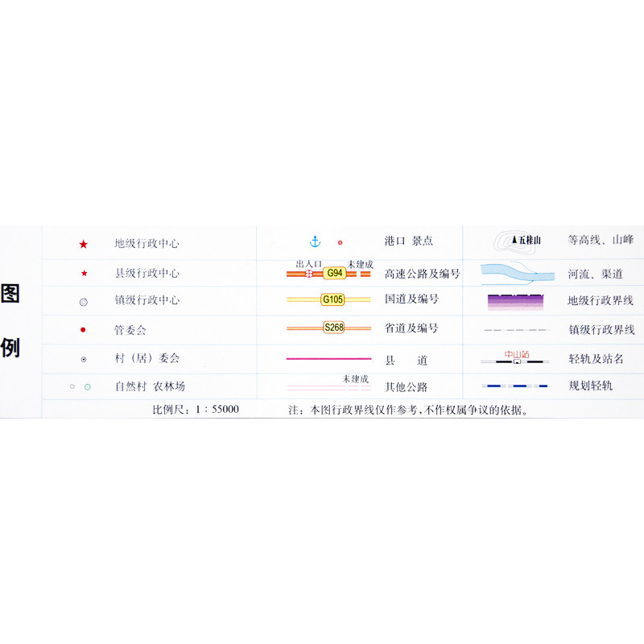Click the small red star for 县级行政中心
Image resolution: width=644 pixels, height=644 pixels.
(85, 273)
